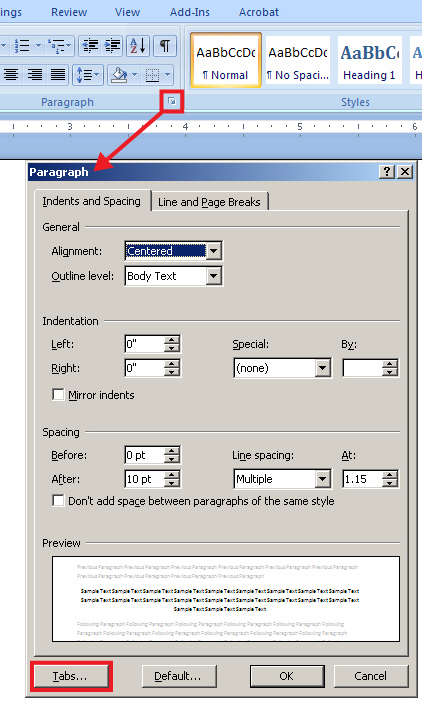This screenshot has height=703, width=422.
Task: Decrease Before spacing with down arrow
Action: click(172, 459)
